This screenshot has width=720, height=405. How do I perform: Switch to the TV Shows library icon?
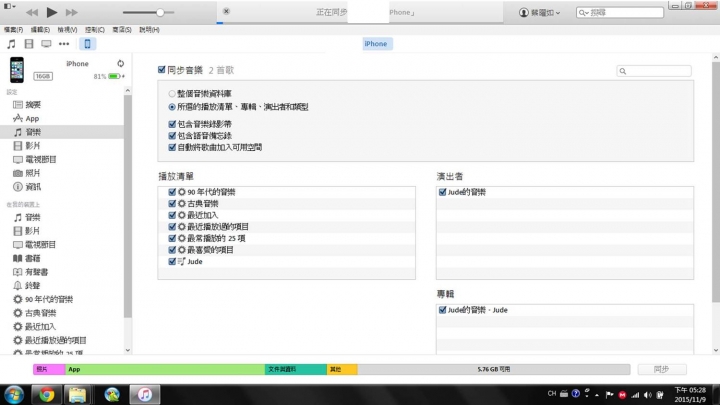[x=46, y=44]
